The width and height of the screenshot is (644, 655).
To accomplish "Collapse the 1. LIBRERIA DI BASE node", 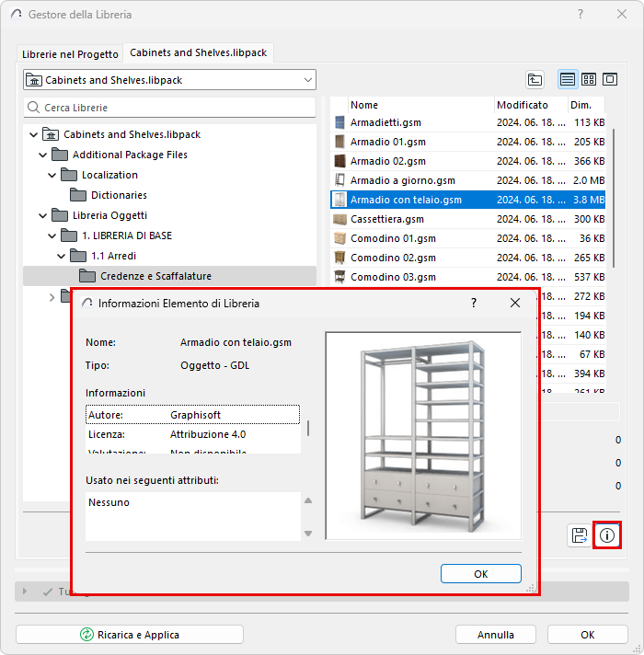I will pos(52,236).
